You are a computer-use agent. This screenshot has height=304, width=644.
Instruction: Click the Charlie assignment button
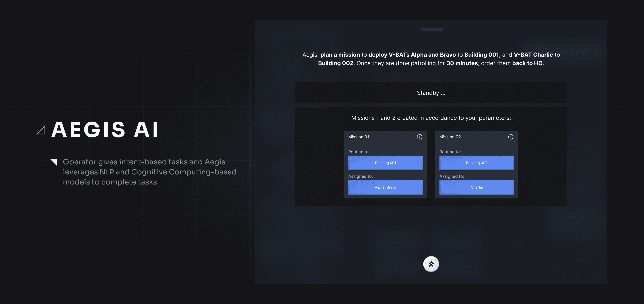pyautogui.click(x=477, y=187)
